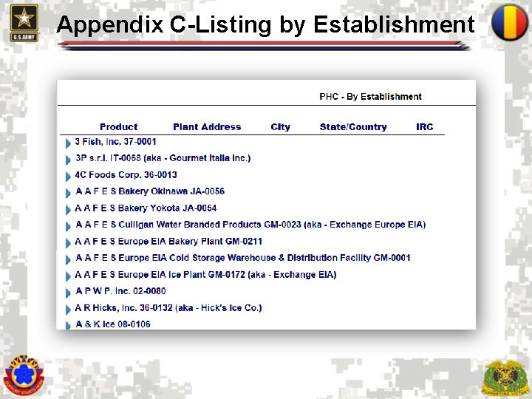Expand AAFES Europe EIA Ice Plant arrow
This screenshot has height=399, width=532.
pyautogui.click(x=68, y=276)
